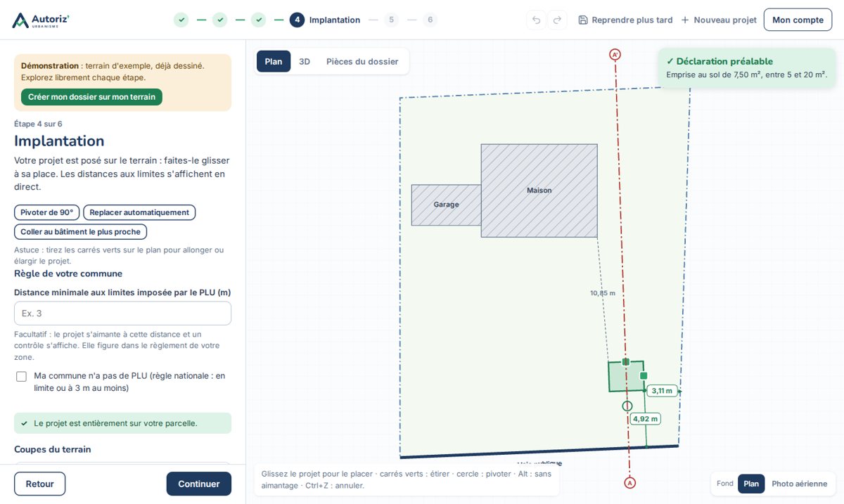844x504 pixels.
Task: Choose Plan in the Fond background selector
Action: point(751,484)
